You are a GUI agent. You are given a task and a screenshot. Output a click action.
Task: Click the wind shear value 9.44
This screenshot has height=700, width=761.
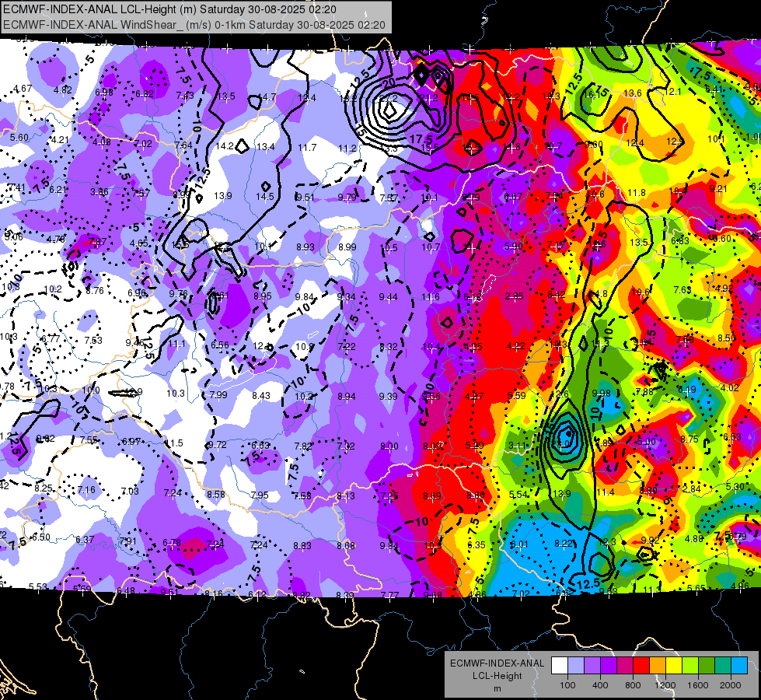point(388,297)
